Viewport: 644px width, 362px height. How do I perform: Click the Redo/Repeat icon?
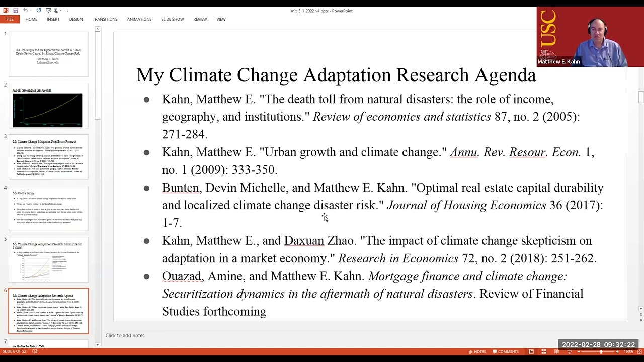click(39, 10)
